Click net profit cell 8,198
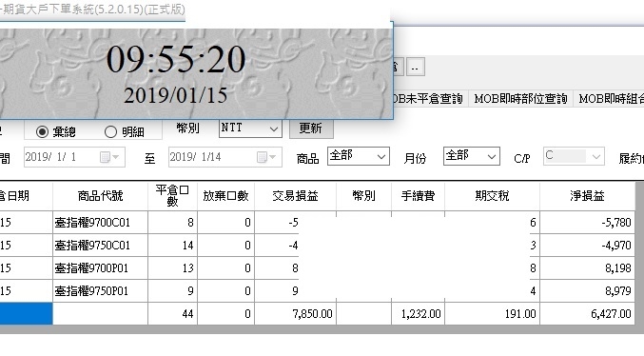 point(587,268)
